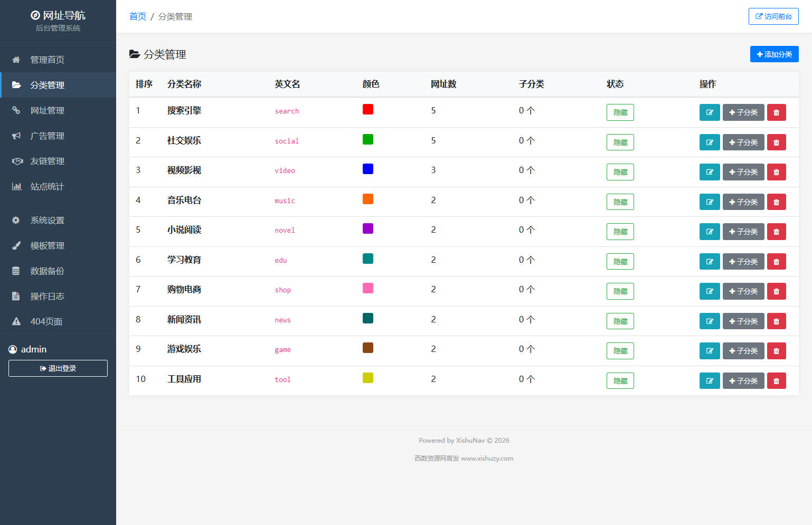The width and height of the screenshot is (812, 525).
Task: Click the admin user entry
Action: 27,349
